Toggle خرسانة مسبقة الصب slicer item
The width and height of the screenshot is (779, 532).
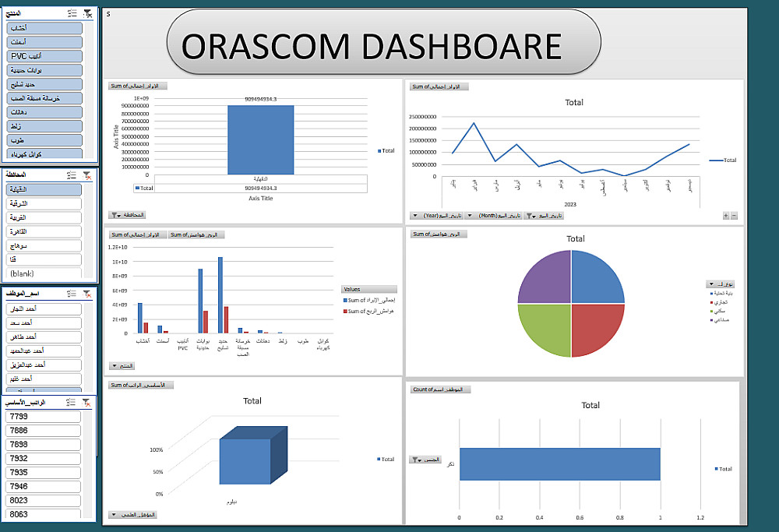pos(44,98)
